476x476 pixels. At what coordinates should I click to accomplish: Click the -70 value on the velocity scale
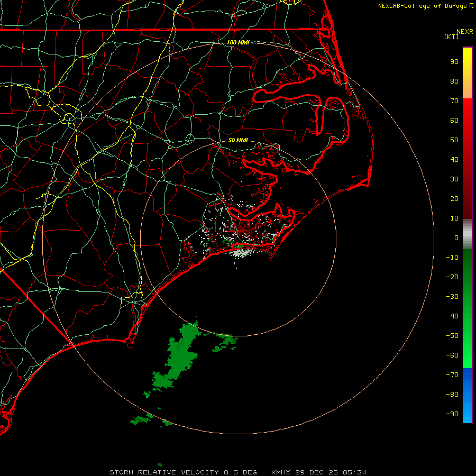(452, 375)
